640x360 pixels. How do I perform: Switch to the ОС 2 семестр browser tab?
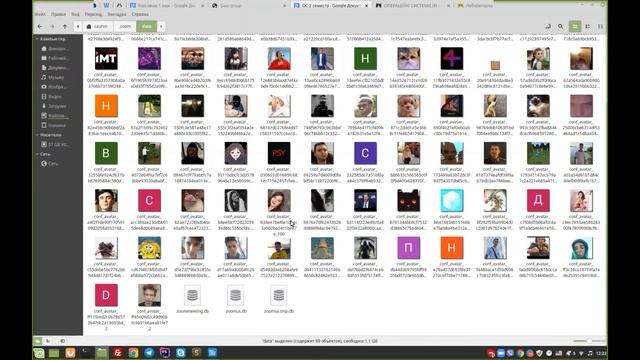point(330,6)
